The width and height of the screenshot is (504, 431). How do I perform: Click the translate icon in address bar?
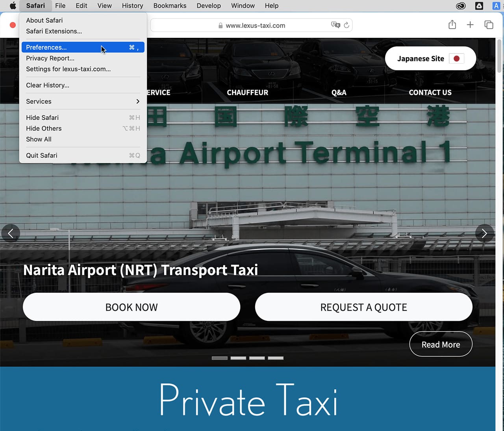pos(335,25)
